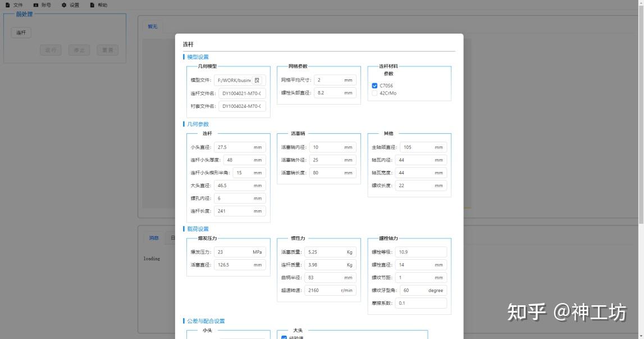Click the 停止 button in 前处理 panel
The height and width of the screenshot is (339, 644).
tap(79, 50)
